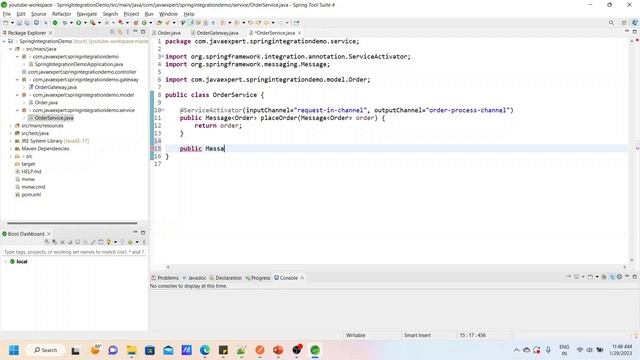
Task: Expand the local node in Boot Dashboard
Action: point(6,262)
